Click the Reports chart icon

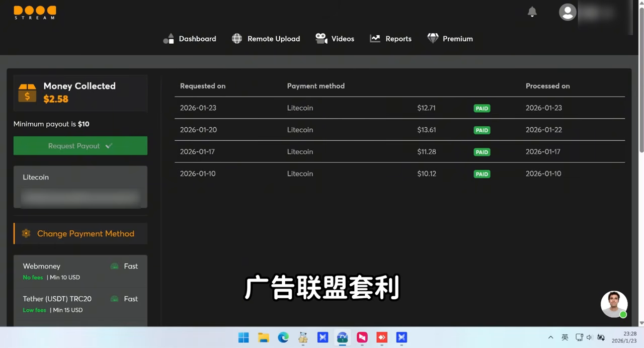375,39
